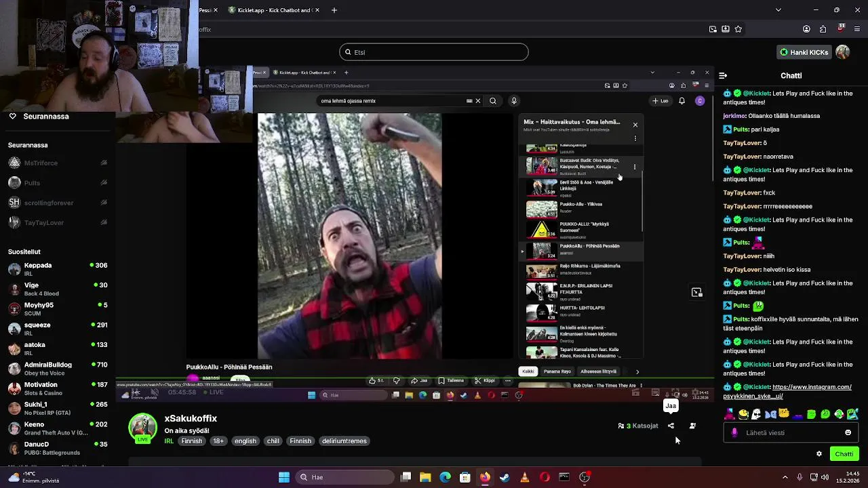Open a new browser tab
Viewport: 868px width, 488px height.
click(x=334, y=10)
